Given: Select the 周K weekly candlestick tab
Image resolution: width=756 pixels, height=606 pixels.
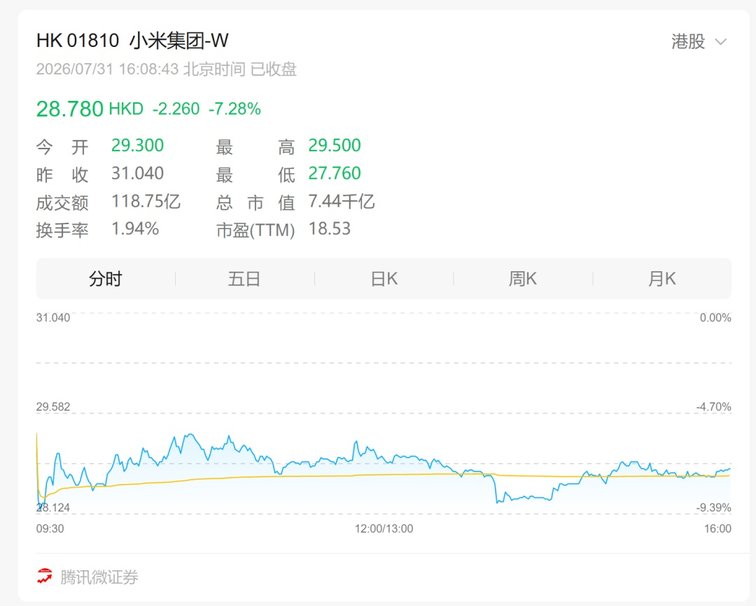Looking at the screenshot, I should click(523, 279).
